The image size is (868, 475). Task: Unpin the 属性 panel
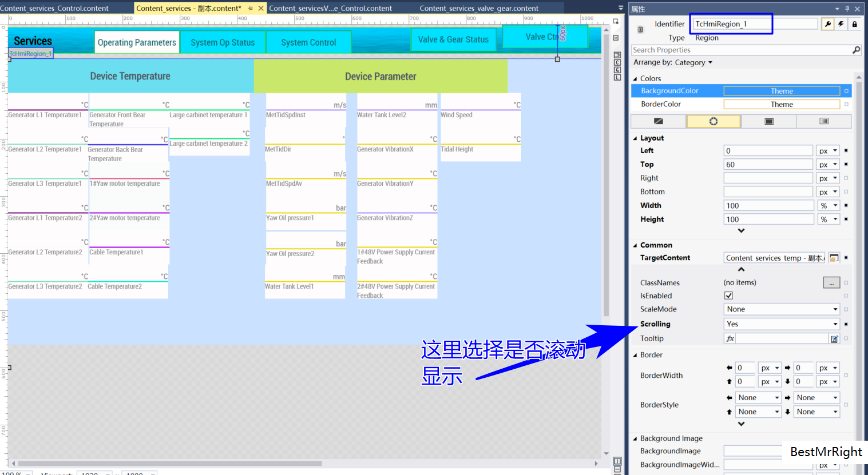847,8
